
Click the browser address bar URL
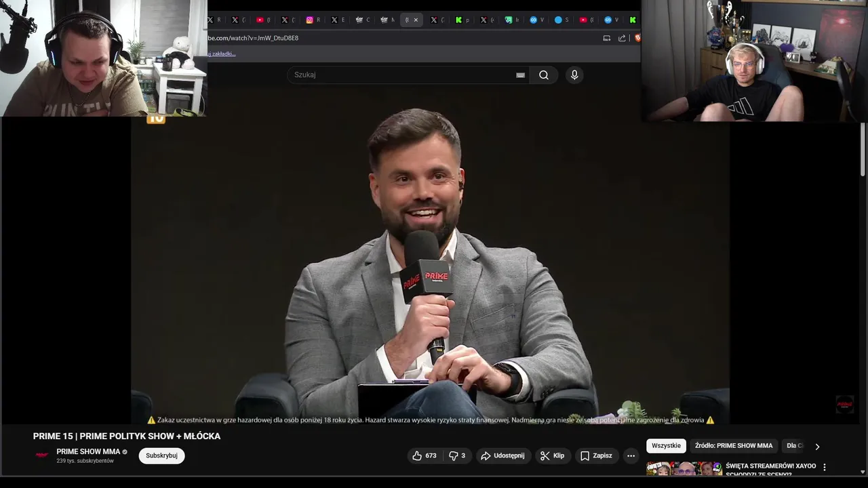tap(252, 38)
